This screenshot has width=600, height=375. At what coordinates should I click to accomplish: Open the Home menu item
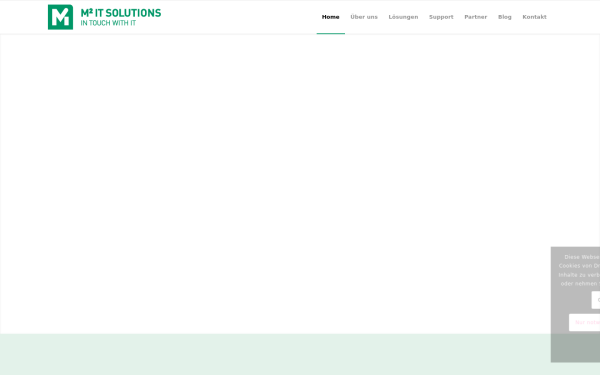point(331,17)
